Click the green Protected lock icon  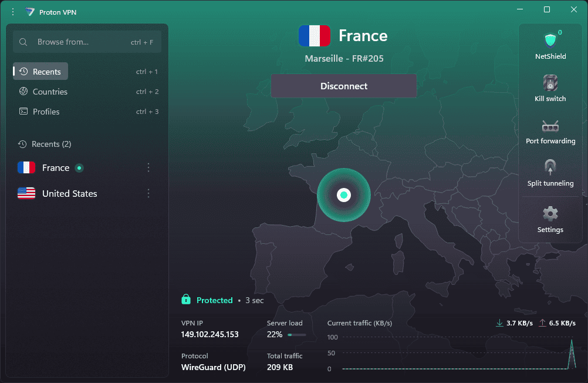pyautogui.click(x=186, y=300)
